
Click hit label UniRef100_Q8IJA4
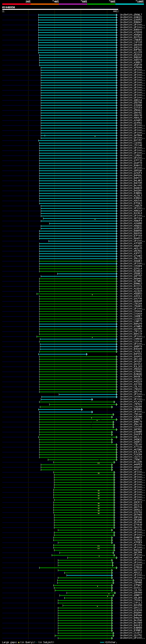pos(131,359)
